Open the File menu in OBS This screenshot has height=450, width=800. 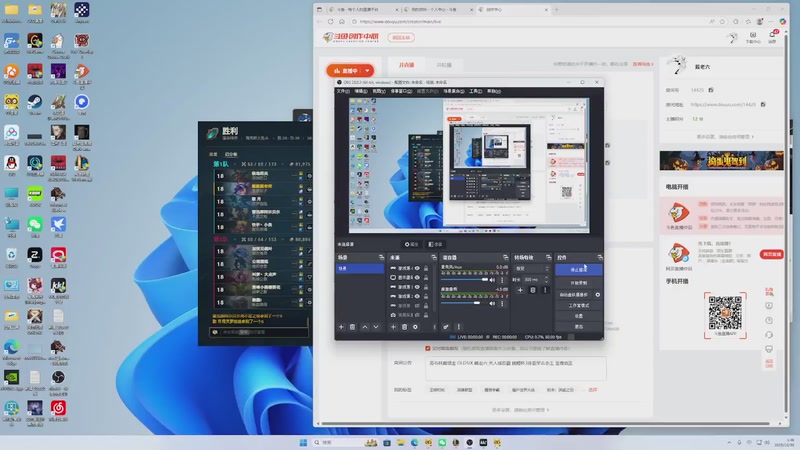click(x=343, y=91)
